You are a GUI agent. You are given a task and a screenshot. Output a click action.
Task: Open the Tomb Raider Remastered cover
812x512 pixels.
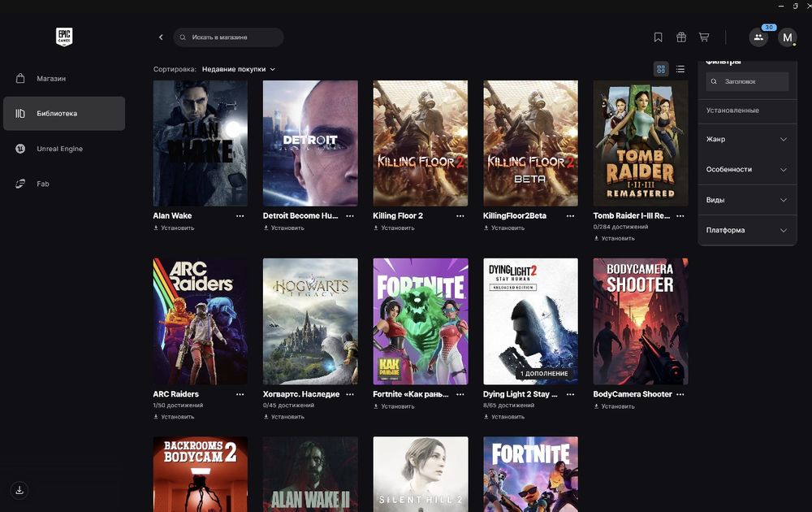click(641, 143)
